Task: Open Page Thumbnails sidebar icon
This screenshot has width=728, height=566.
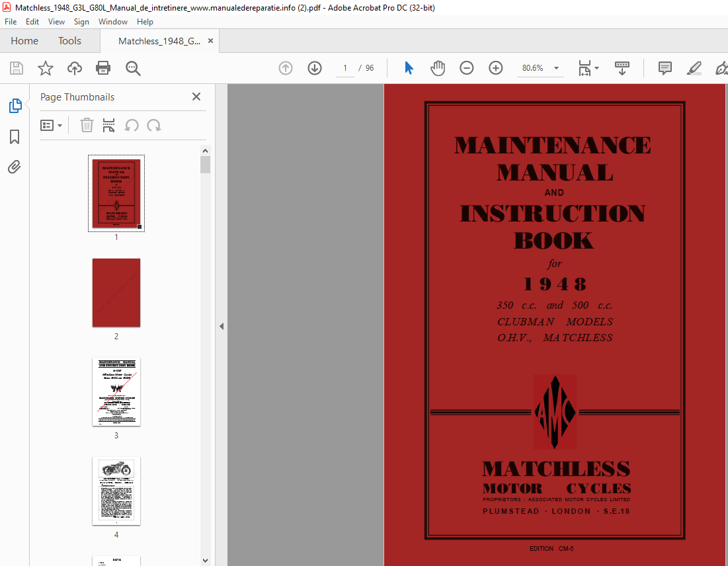Action: [x=15, y=106]
